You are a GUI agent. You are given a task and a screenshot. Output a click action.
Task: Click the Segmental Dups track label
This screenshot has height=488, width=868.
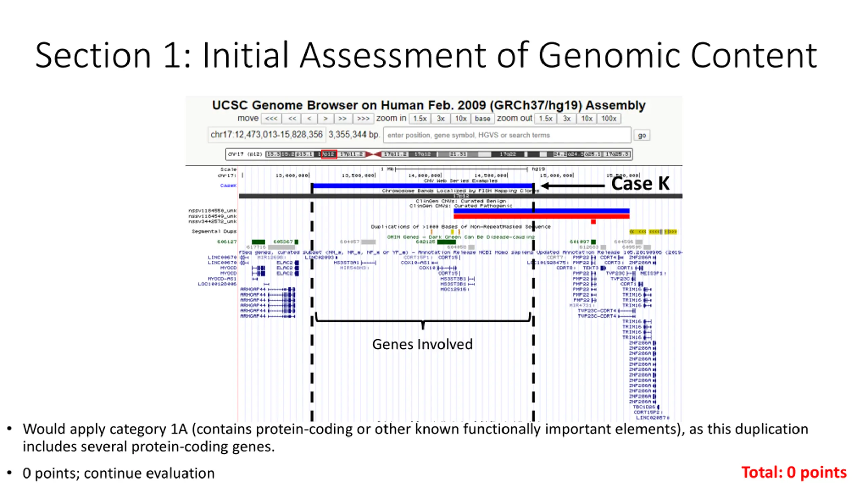pyautogui.click(x=214, y=231)
